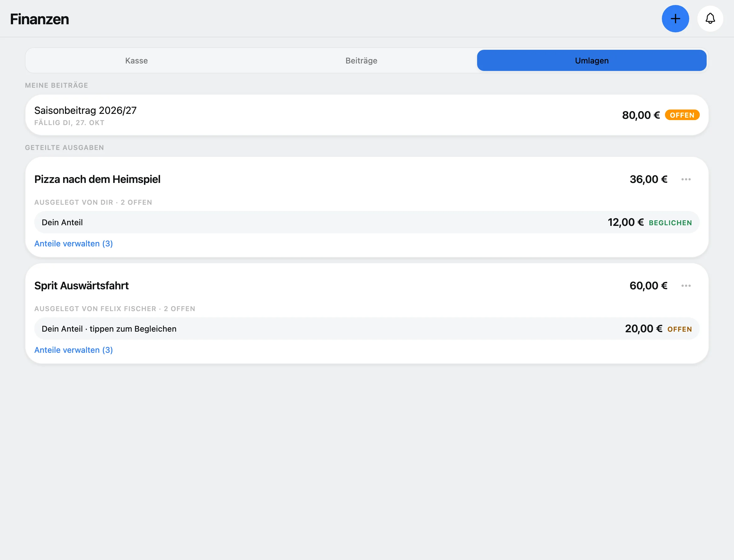Viewport: 734px width, 560px height.
Task: Click the 80,00 € Saisonbeitrag amount
Action: tap(641, 115)
